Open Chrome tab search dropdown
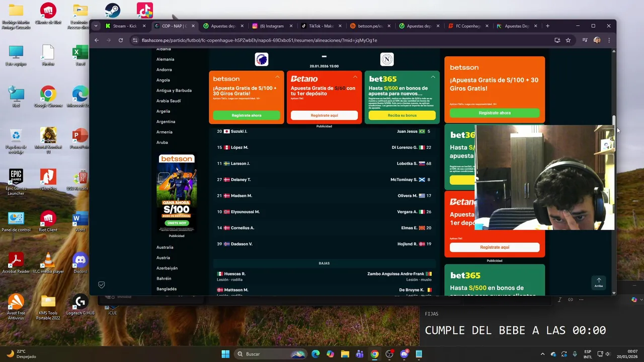The image size is (644, 362). point(96,26)
